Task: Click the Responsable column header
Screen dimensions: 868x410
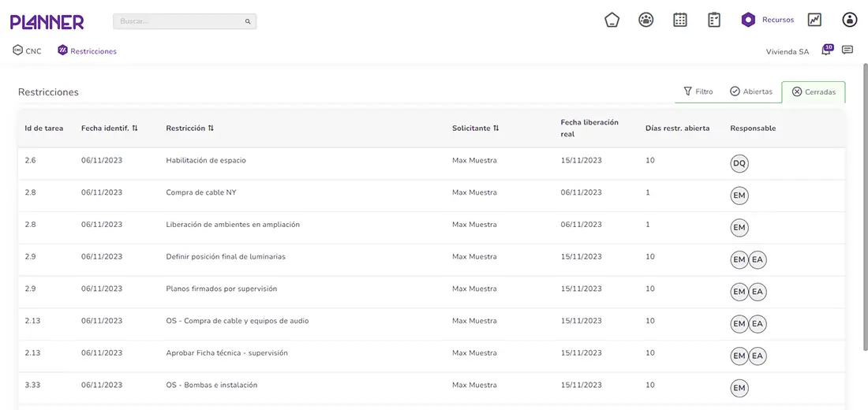Action: (x=753, y=129)
